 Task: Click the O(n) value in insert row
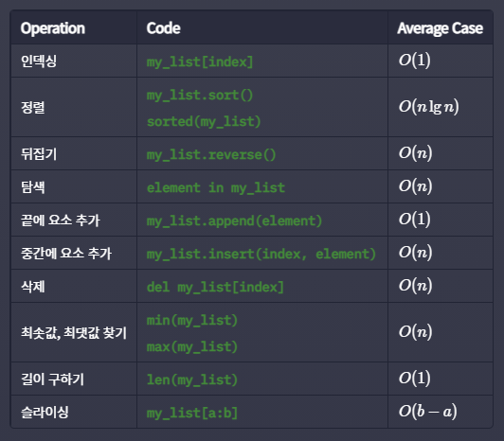tap(415, 252)
